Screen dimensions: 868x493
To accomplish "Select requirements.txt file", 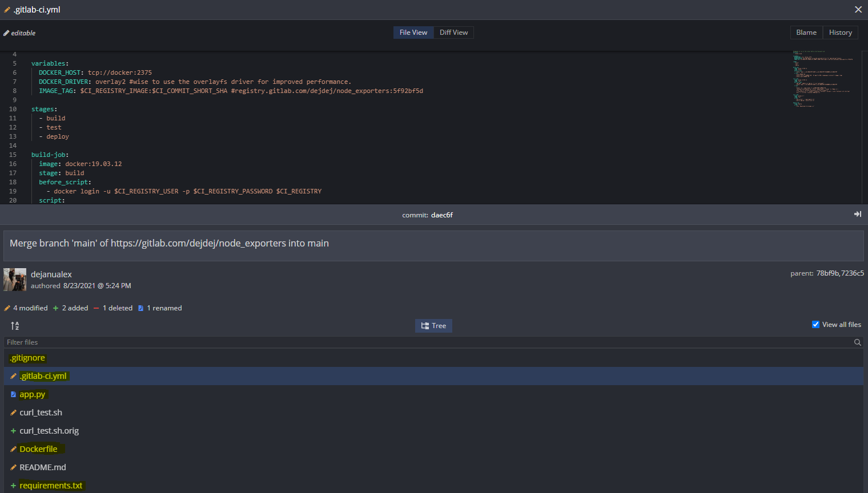I will coord(51,486).
